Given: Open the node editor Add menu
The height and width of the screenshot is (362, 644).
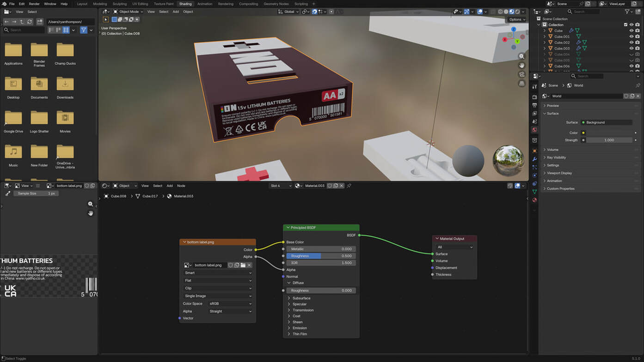Looking at the screenshot, I should (170, 186).
